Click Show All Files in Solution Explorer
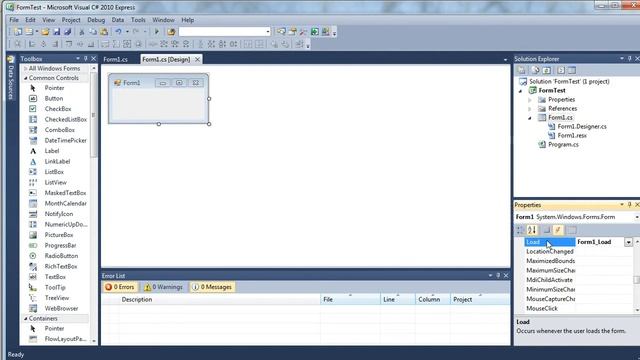The image size is (640, 360). (x=536, y=70)
